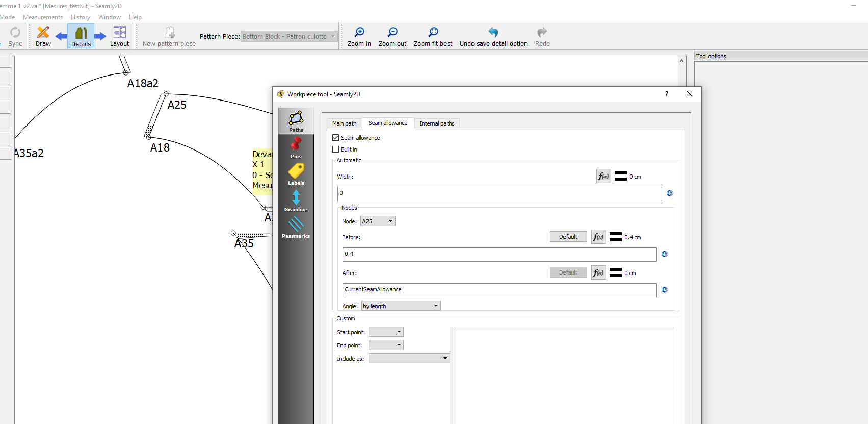This screenshot has height=424, width=868.
Task: Undo save detail option
Action: [x=493, y=36]
